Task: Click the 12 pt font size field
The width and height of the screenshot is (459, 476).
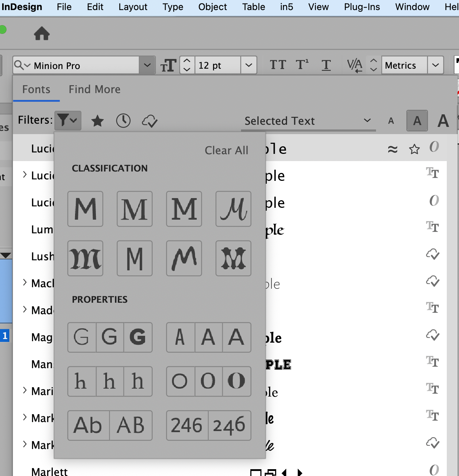Action: 218,65
